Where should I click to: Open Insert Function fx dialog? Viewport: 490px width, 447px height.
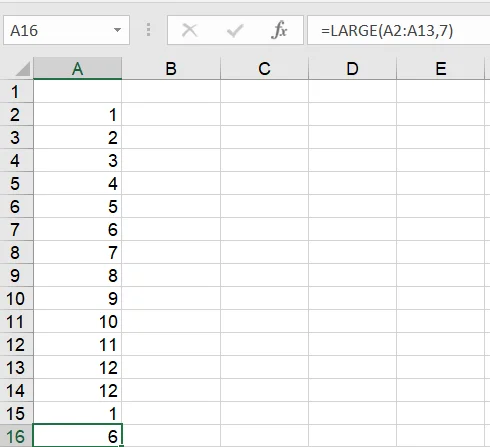coord(279,30)
